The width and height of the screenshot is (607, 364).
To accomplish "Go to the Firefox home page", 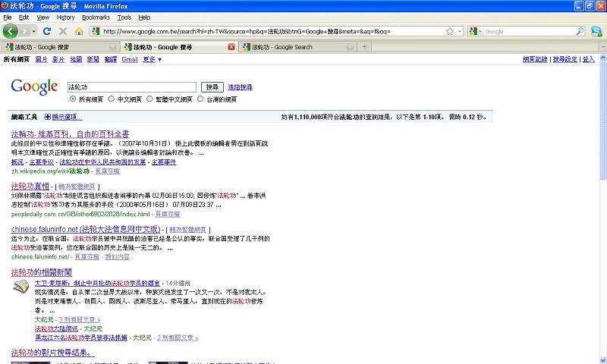I will tap(79, 31).
